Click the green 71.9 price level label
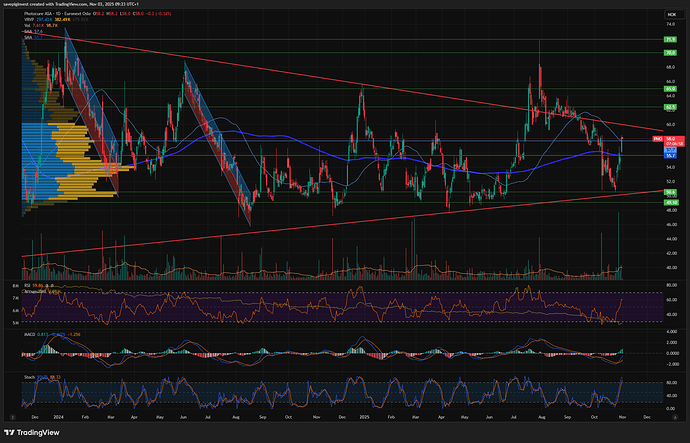Viewport: 690px width, 443px height. click(670, 40)
